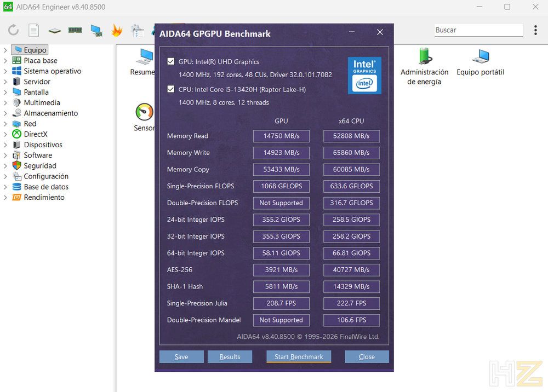The image size is (548, 392).
Task: Click the Almacenamiento disk icon
Action: (x=16, y=113)
